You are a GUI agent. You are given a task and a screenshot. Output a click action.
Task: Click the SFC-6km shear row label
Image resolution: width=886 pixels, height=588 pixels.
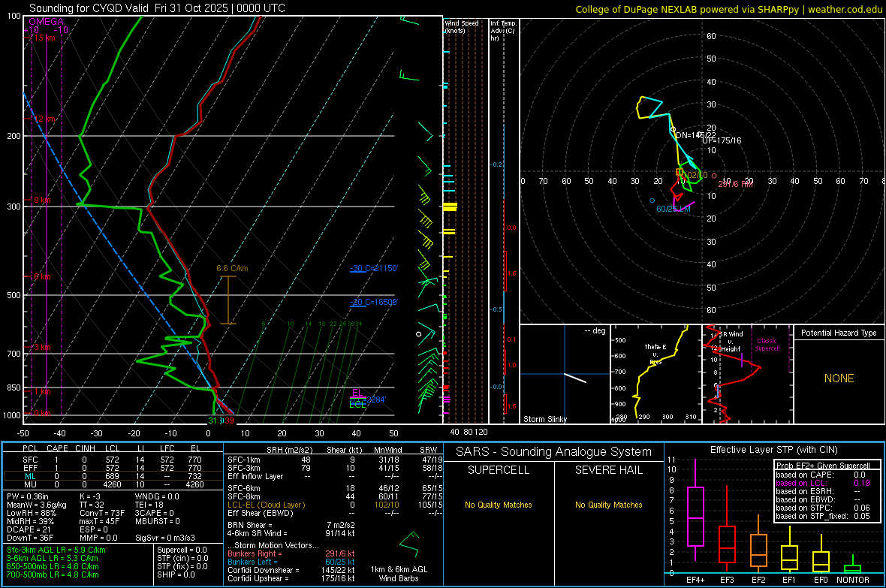(244, 488)
